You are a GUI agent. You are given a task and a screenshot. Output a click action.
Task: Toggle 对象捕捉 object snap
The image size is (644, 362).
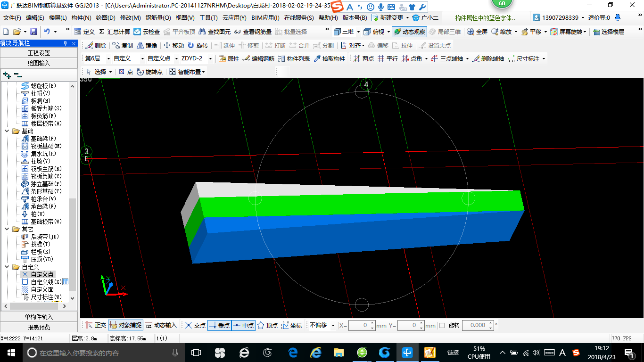[x=125, y=325]
